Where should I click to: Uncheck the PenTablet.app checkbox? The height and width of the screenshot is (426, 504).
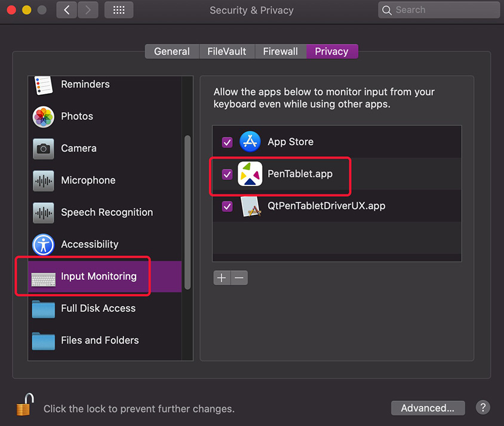point(228,174)
